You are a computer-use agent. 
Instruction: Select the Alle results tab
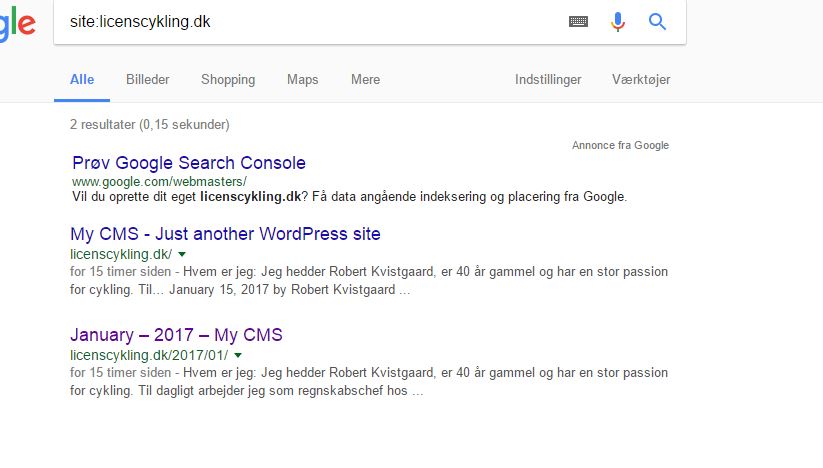click(82, 80)
